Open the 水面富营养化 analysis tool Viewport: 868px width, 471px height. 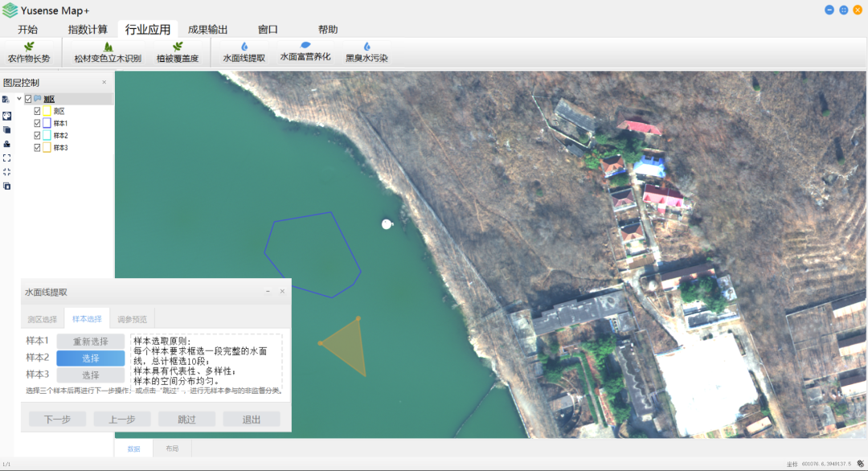[305, 52]
